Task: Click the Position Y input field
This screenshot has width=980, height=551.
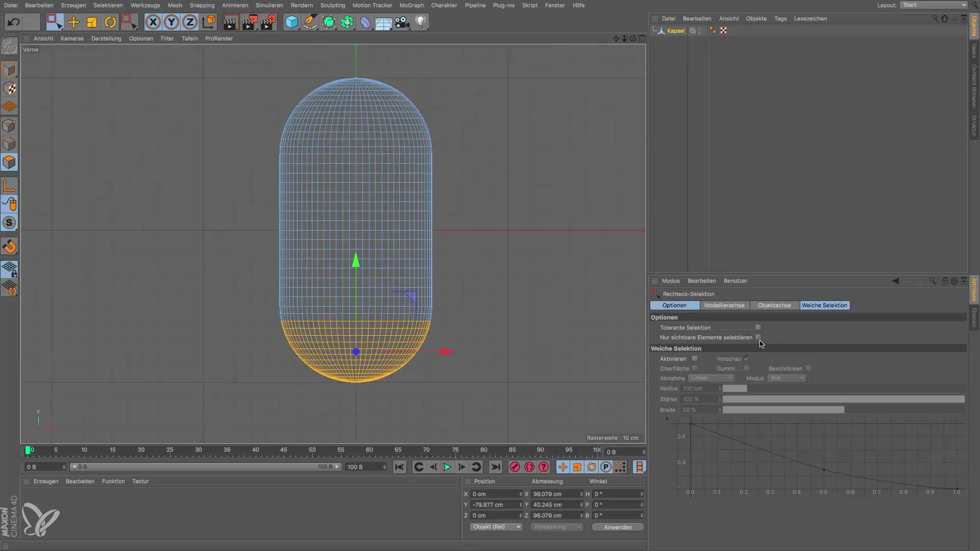Action: [x=496, y=505]
